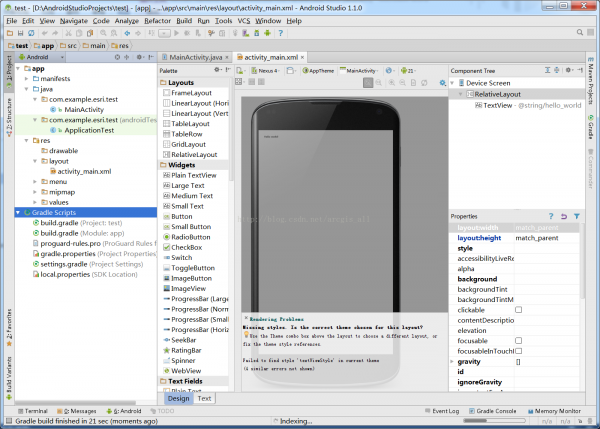The height and width of the screenshot is (429, 600).
Task: Toggle the clickable property checkbox
Action: pyautogui.click(x=518, y=310)
